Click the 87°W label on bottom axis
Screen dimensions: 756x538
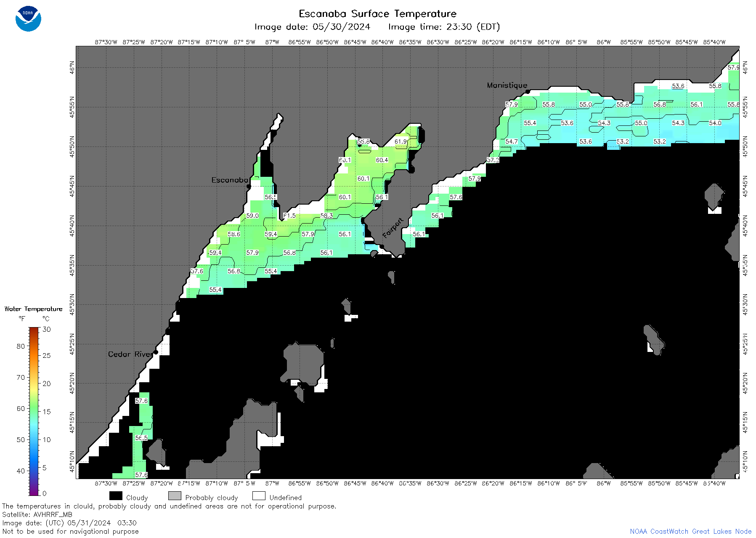coord(272,483)
